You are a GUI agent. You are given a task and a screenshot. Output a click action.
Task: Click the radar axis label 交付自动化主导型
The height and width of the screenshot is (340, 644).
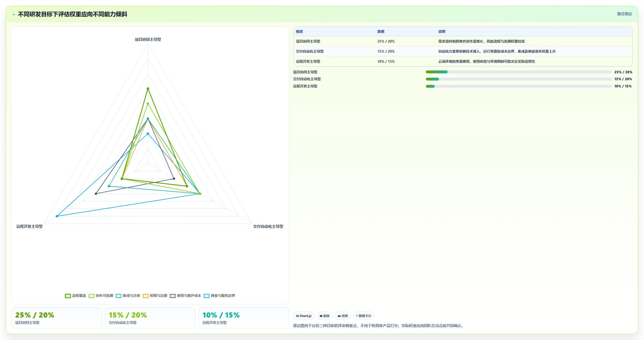tap(268, 226)
